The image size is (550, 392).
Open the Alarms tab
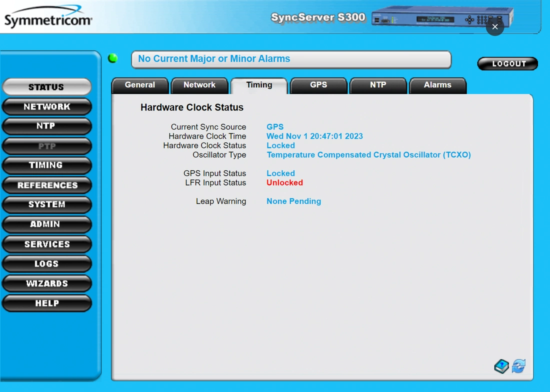click(438, 85)
